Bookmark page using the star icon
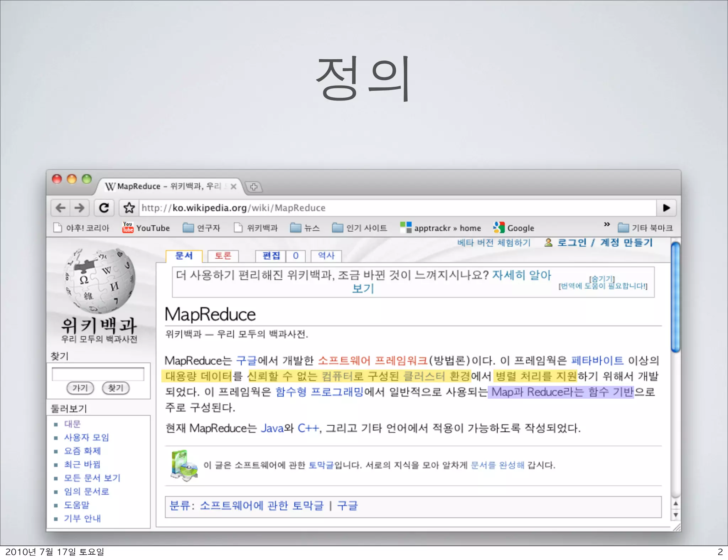Image resolution: width=728 pixels, height=560 pixels. pyautogui.click(x=129, y=208)
